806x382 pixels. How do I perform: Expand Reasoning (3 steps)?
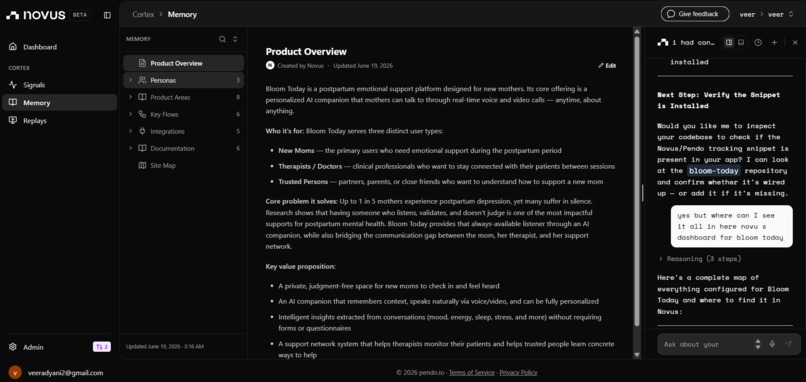[700, 259]
